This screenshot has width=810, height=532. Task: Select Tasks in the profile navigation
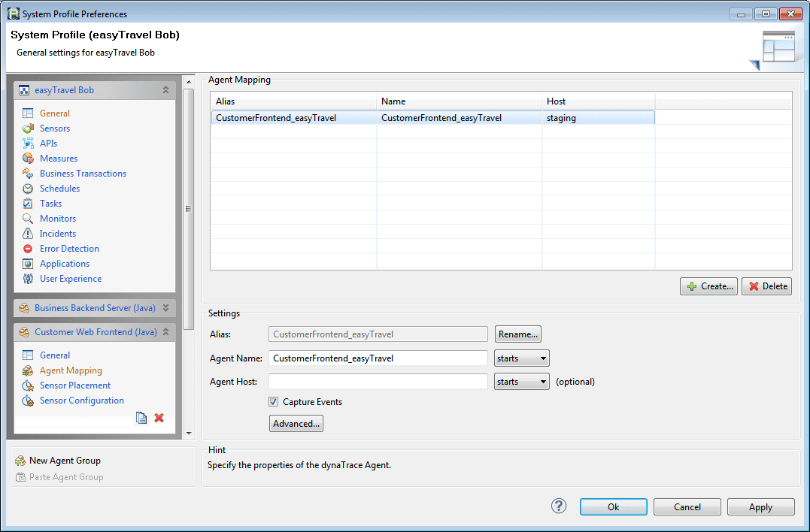point(50,204)
